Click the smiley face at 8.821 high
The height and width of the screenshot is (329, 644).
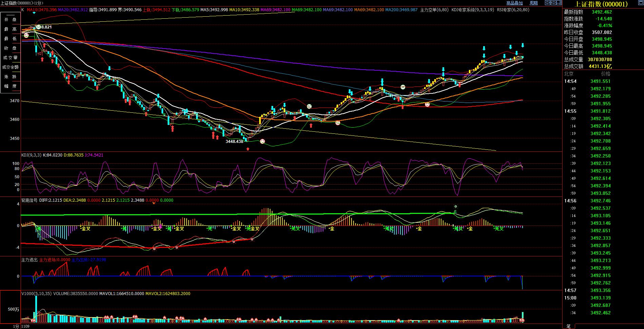click(x=38, y=27)
